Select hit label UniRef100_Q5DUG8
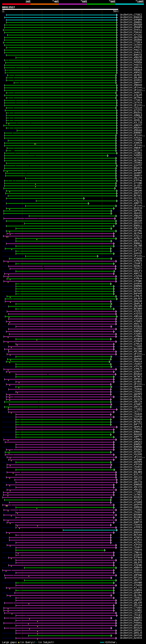The image size is (146, 644). pyautogui.click(x=131, y=130)
